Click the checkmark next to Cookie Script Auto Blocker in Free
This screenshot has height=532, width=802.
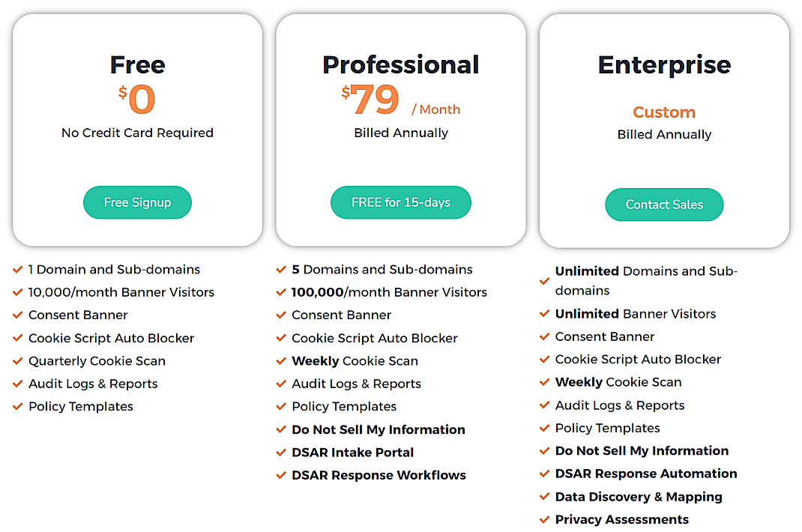(x=17, y=338)
